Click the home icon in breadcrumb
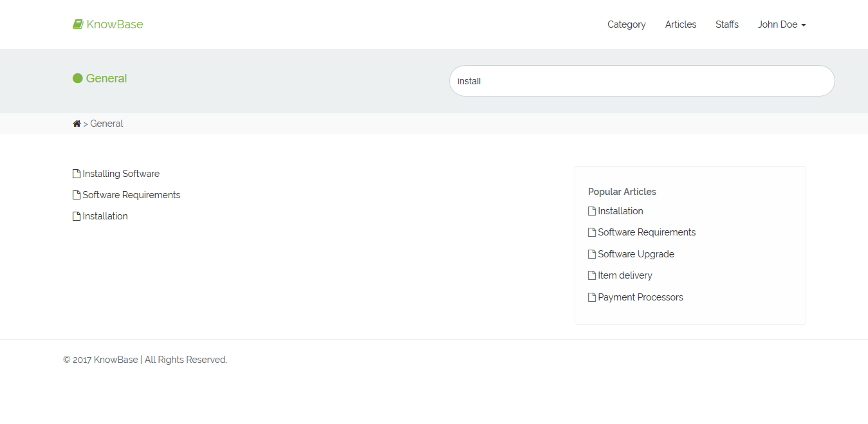The width and height of the screenshot is (868, 424). [x=77, y=124]
